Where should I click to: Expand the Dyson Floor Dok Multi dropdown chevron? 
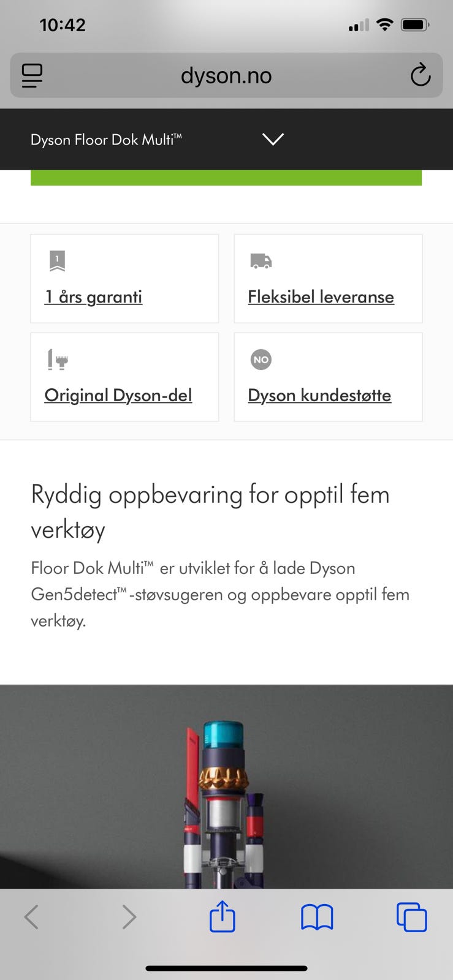click(x=273, y=139)
